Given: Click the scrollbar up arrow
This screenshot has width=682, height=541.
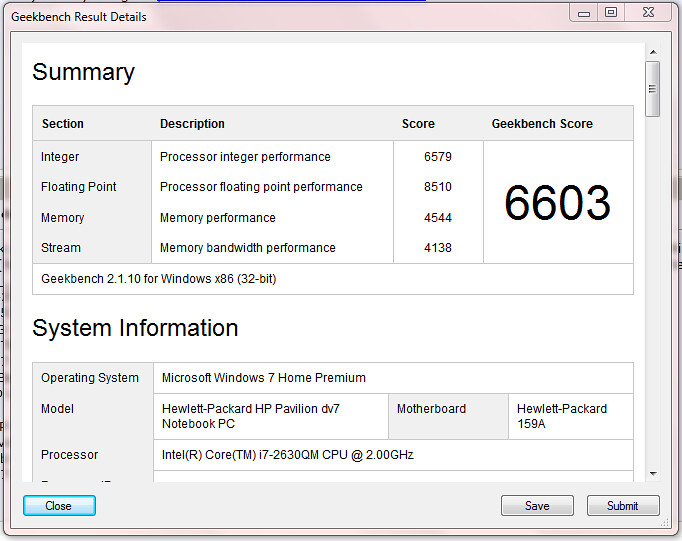Looking at the screenshot, I should tap(653, 52).
